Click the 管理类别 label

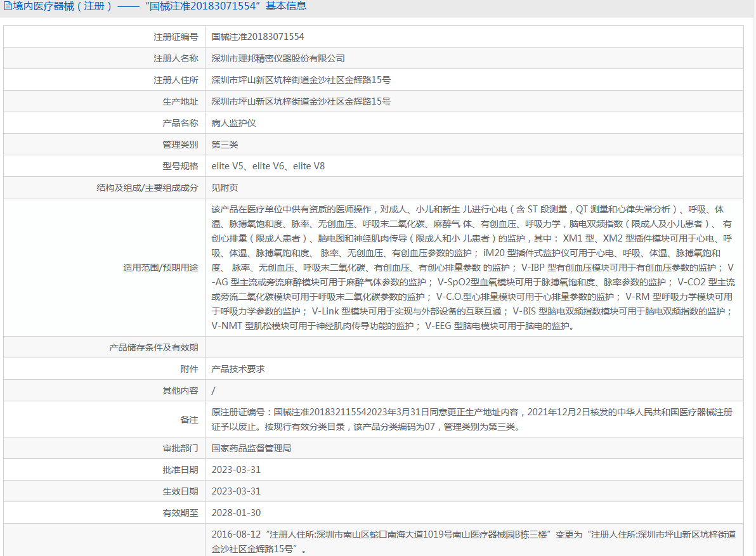180,145
